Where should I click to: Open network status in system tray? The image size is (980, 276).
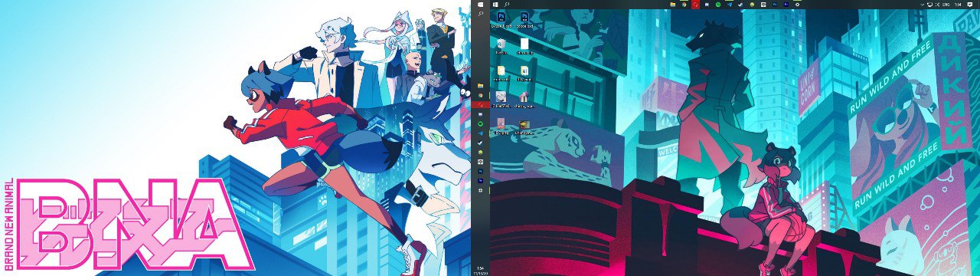pyautogui.click(x=929, y=5)
